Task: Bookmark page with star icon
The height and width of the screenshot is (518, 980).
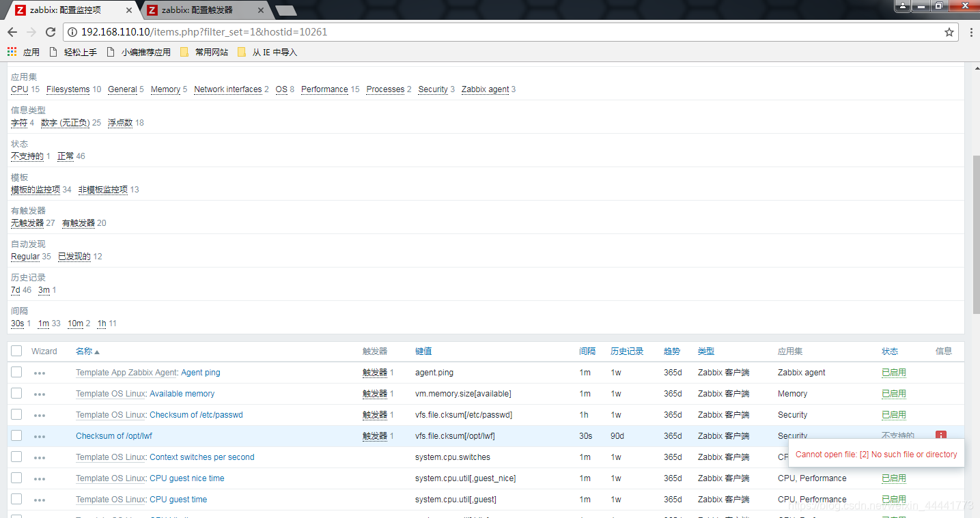Action: pyautogui.click(x=949, y=32)
